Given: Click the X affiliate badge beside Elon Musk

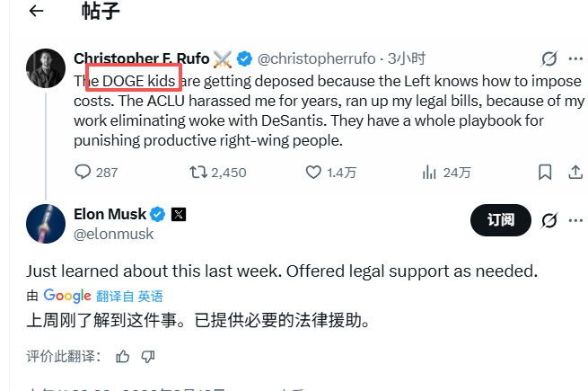Looking at the screenshot, I should tap(179, 215).
